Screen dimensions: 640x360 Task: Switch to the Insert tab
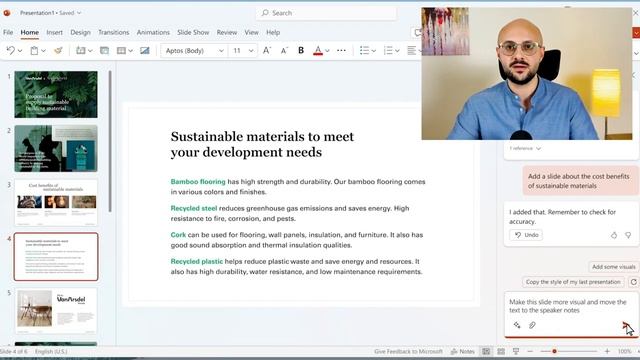coord(54,32)
